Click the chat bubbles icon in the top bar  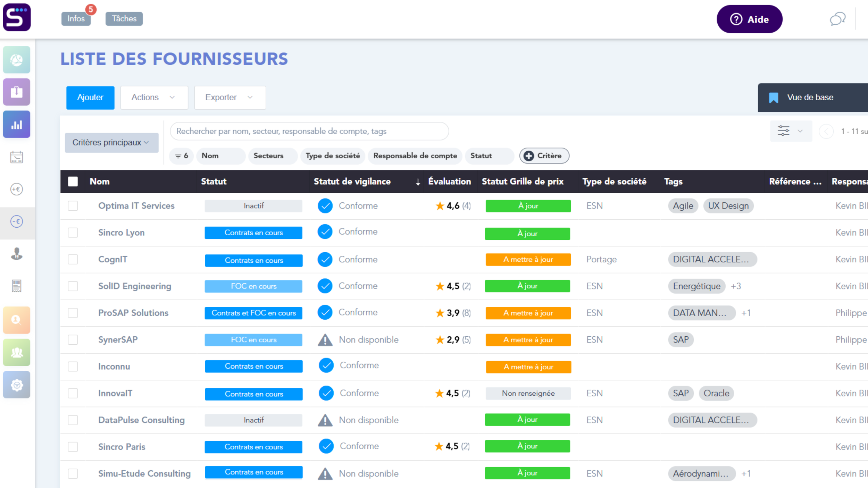point(837,19)
